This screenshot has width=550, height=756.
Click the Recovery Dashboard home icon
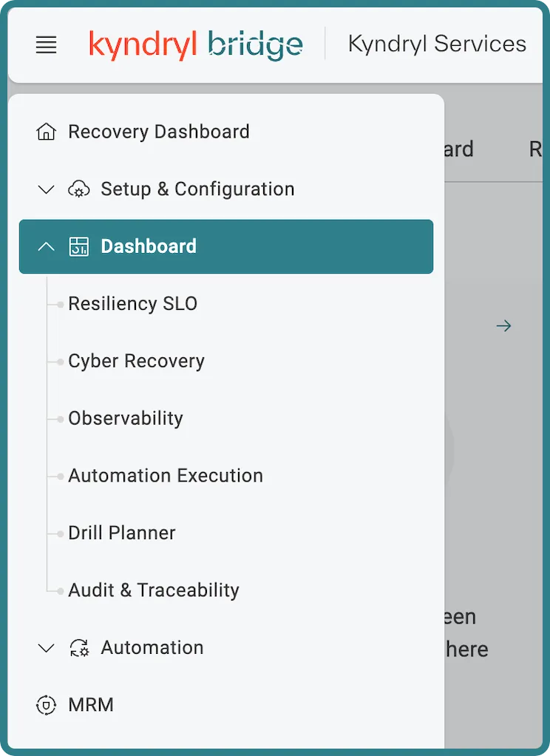pyautogui.click(x=47, y=132)
